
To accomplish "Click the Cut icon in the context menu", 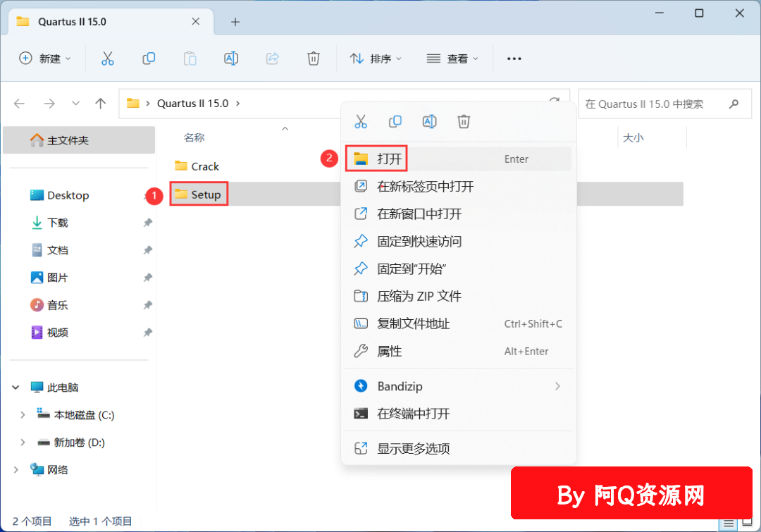I will 361,121.
